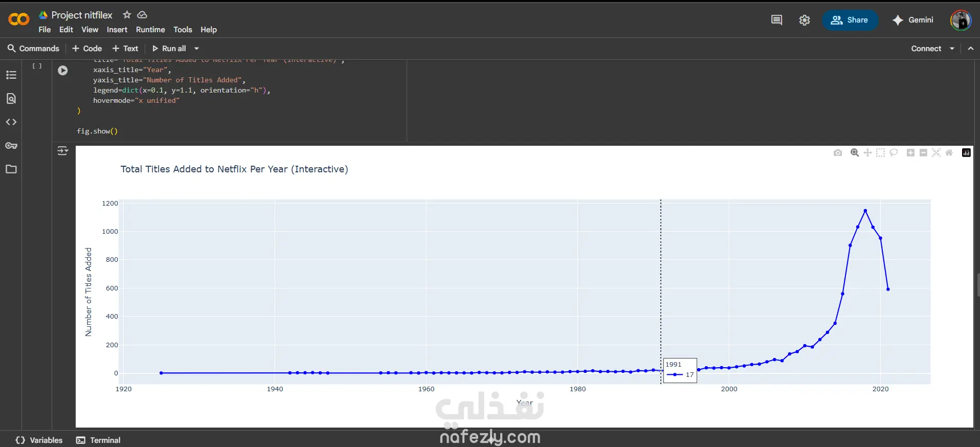Open the Gemini assistant
The image size is (980, 447).
(913, 20)
